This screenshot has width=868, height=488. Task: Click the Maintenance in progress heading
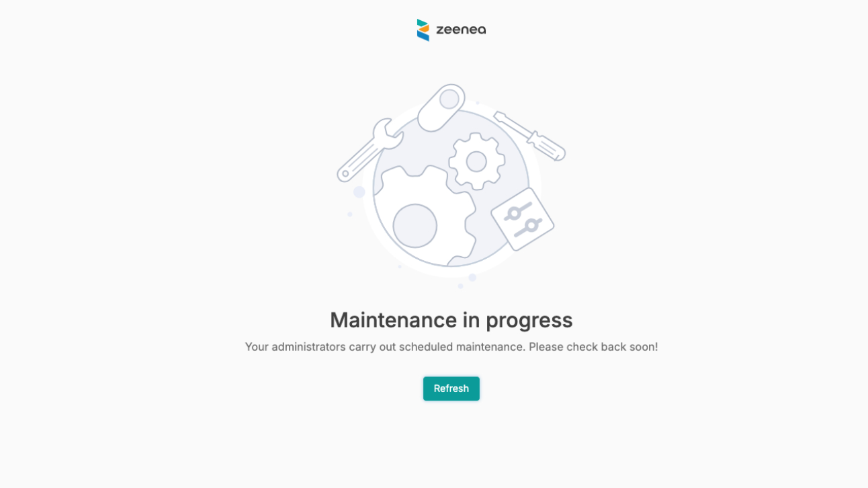pyautogui.click(x=451, y=320)
